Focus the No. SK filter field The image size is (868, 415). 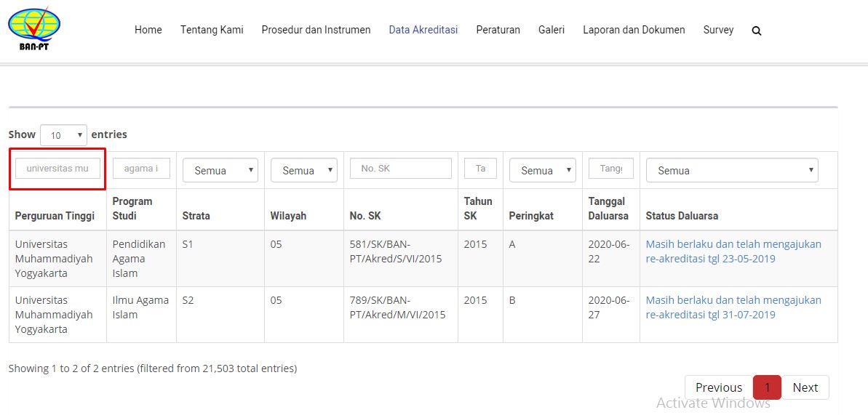point(401,168)
